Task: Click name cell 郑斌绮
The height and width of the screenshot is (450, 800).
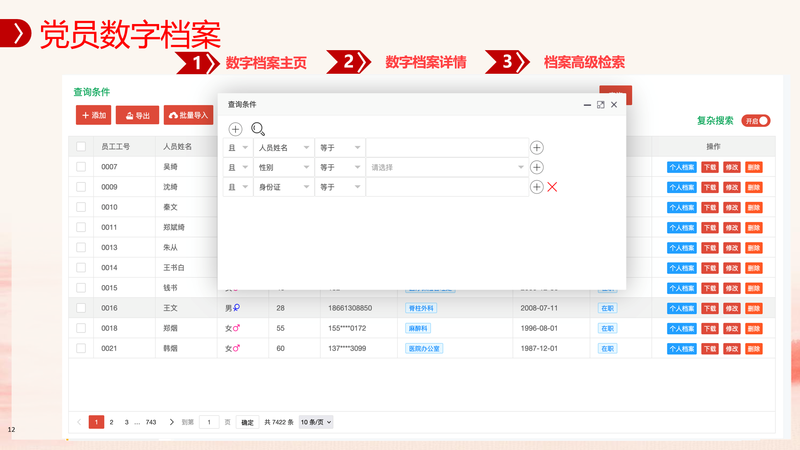Action: pos(174,227)
